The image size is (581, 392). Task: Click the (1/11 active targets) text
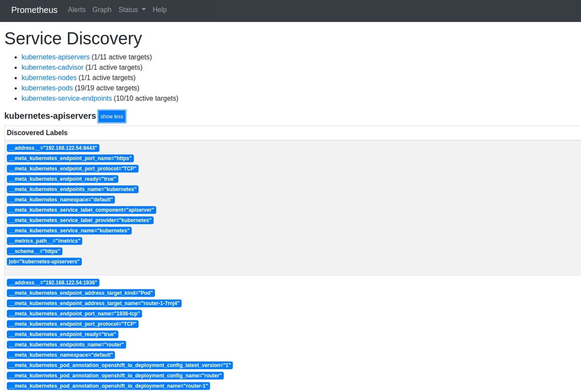point(122,57)
